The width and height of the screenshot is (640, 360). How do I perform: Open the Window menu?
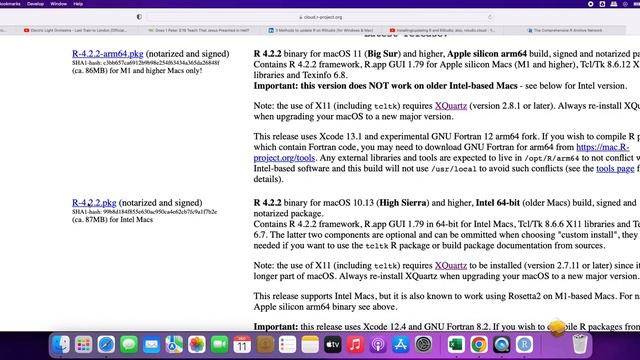pyautogui.click(x=58, y=4)
